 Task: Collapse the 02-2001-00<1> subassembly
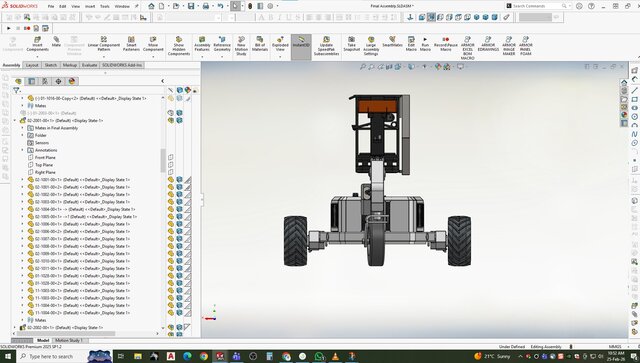tap(15, 120)
